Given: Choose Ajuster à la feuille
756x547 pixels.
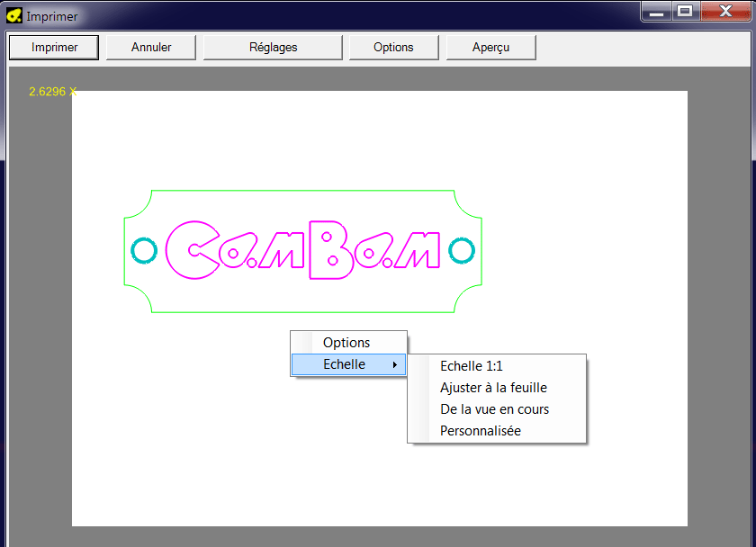Looking at the screenshot, I should click(x=497, y=388).
